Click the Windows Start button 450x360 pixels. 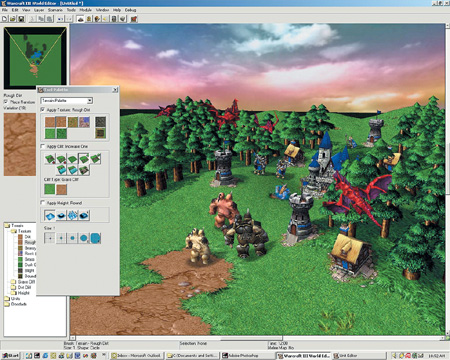[10, 356]
